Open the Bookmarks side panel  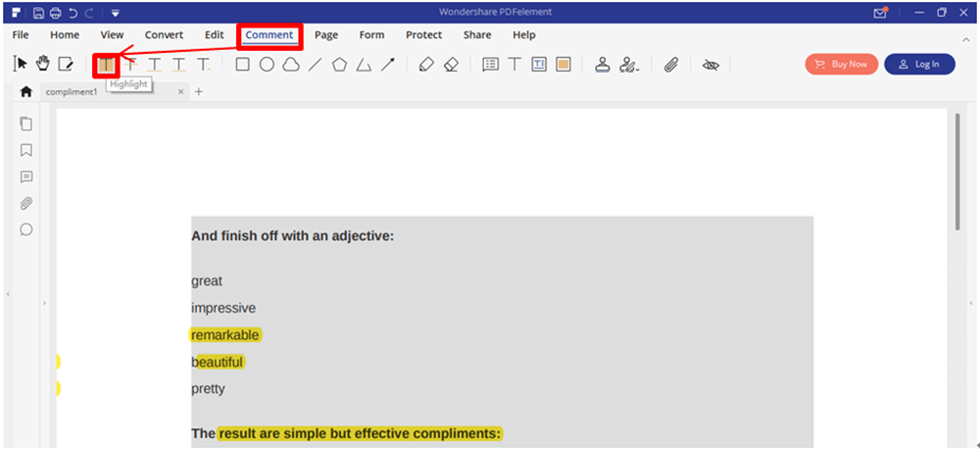[26, 150]
